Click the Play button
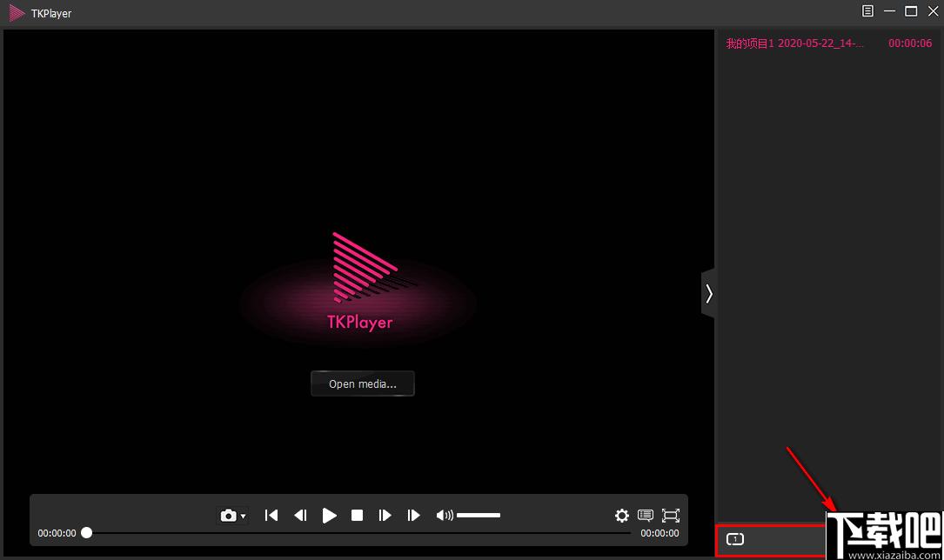 pos(329,516)
